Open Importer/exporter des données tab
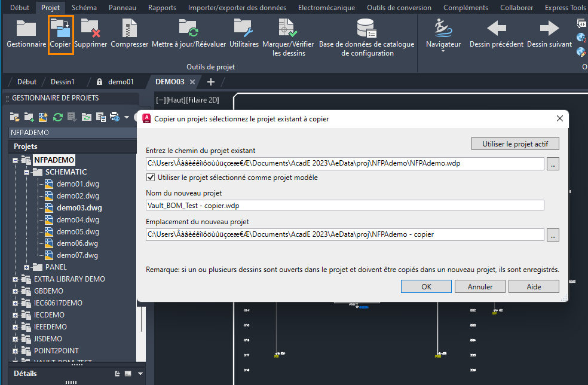The width and height of the screenshot is (588, 385). tap(237, 8)
